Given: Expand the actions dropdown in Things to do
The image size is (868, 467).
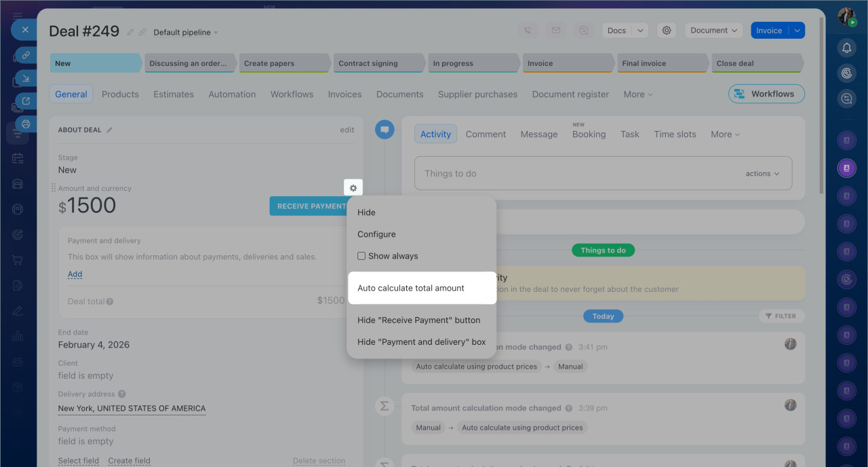Looking at the screenshot, I should tap(762, 174).
